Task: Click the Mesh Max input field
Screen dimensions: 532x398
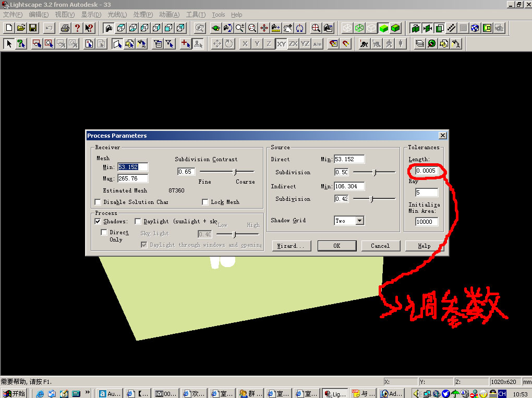Action: pyautogui.click(x=132, y=178)
